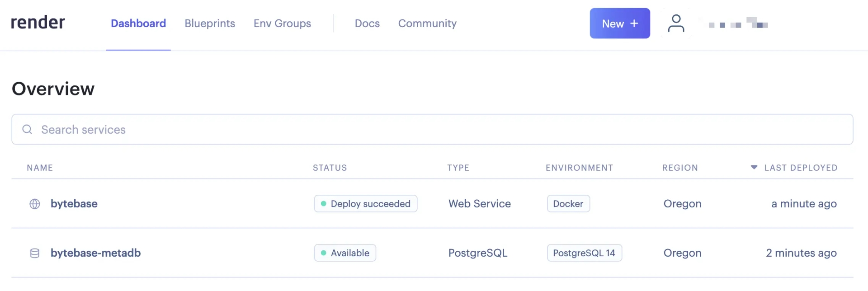Click the render logo
This screenshot has height=291, width=868.
coord(38,22)
